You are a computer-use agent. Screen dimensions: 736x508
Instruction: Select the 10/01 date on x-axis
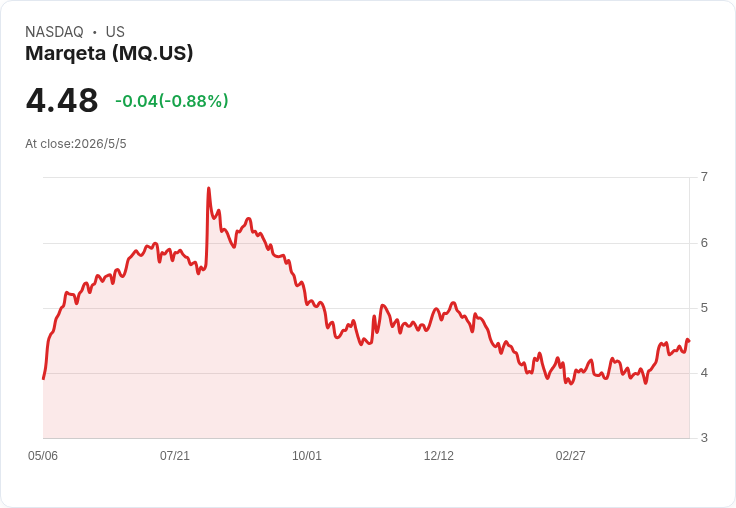[307, 456]
